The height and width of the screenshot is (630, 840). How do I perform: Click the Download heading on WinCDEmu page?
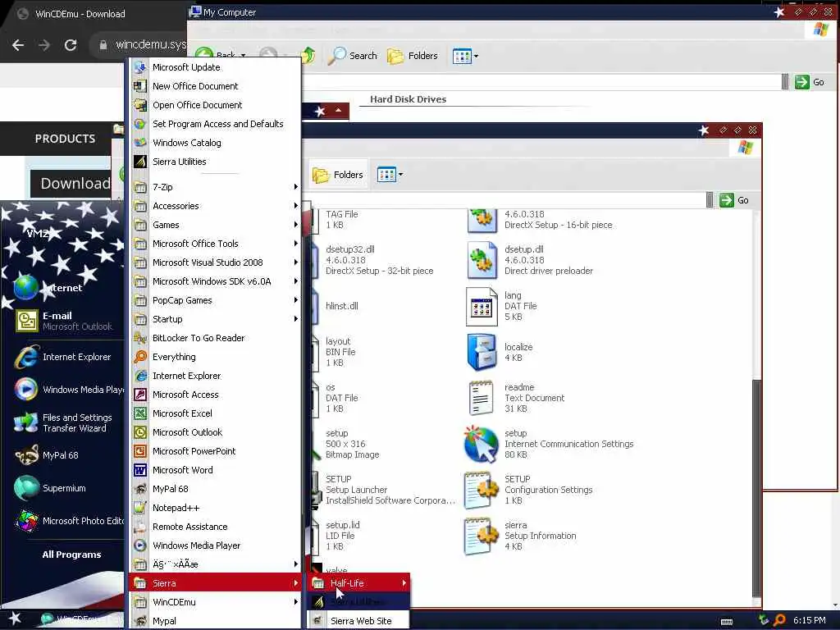pos(75,183)
